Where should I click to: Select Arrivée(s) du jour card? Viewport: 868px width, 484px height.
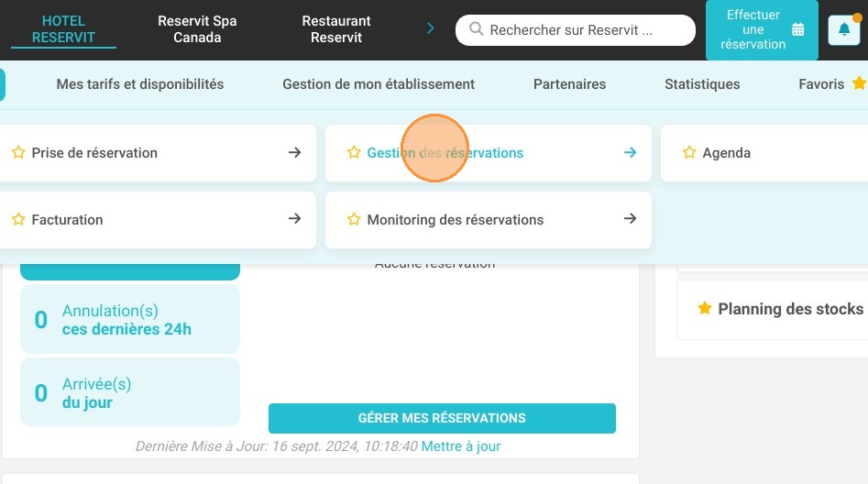tap(130, 392)
